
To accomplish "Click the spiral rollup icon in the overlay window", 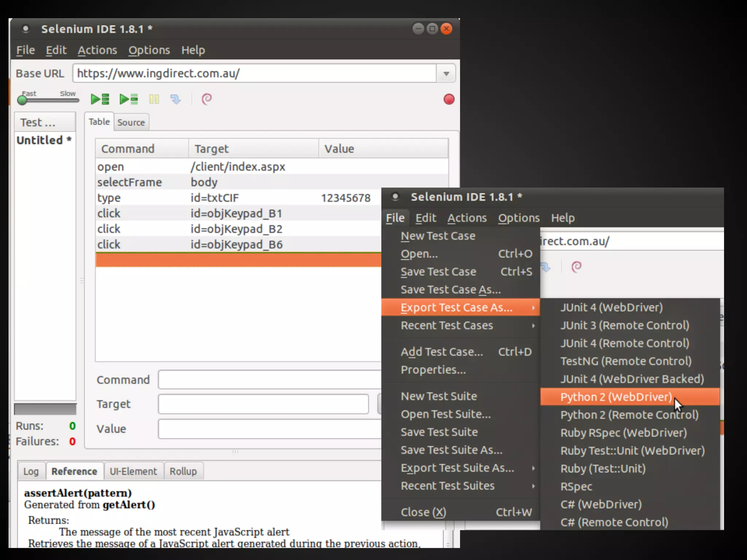I will tap(576, 267).
